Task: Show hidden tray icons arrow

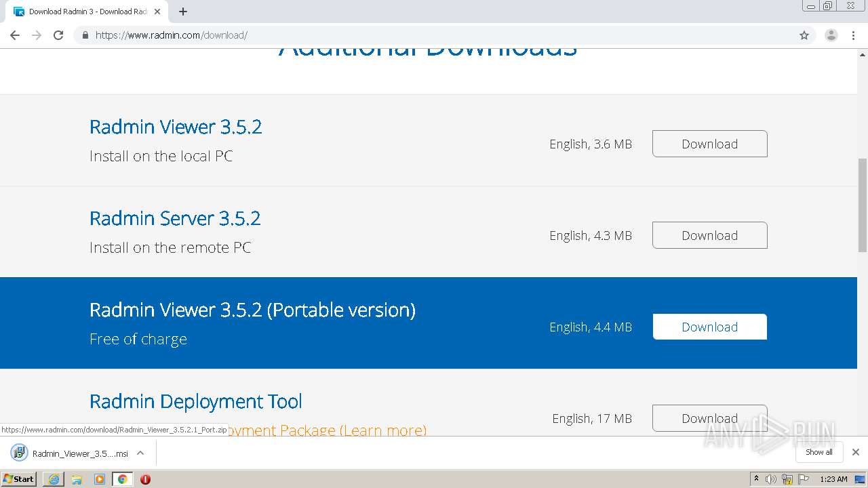Action: (756, 479)
